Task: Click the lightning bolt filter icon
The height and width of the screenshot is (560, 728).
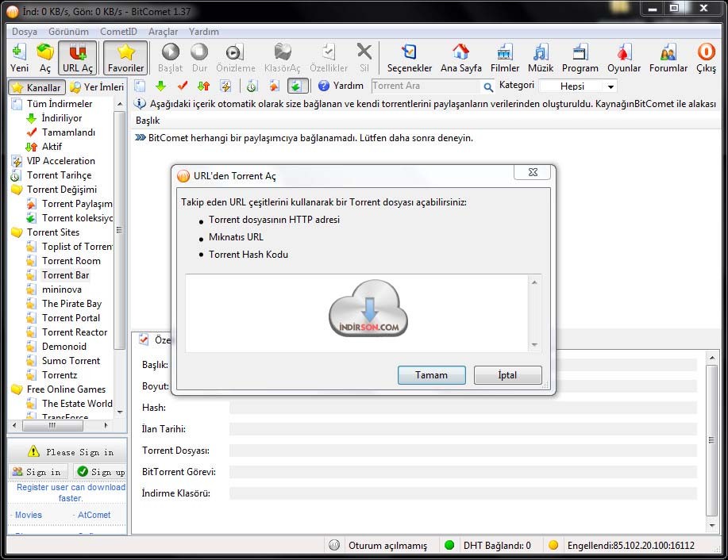Action: [225, 86]
